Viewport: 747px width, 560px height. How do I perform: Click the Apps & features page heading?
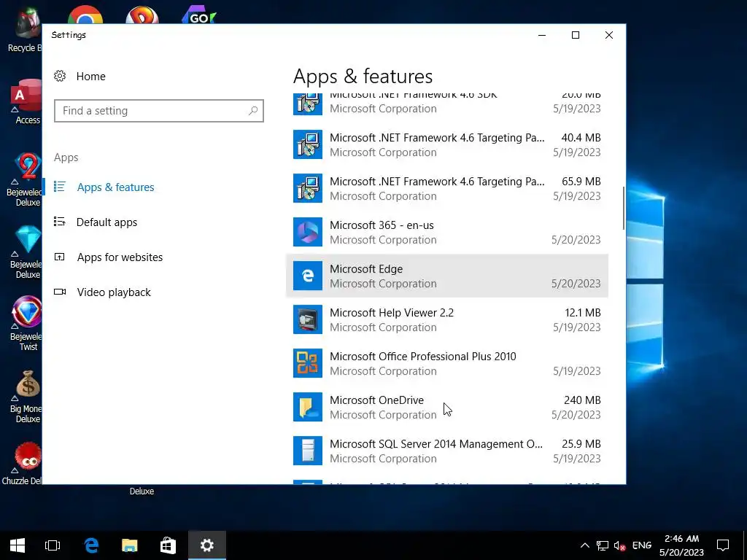[x=363, y=76]
